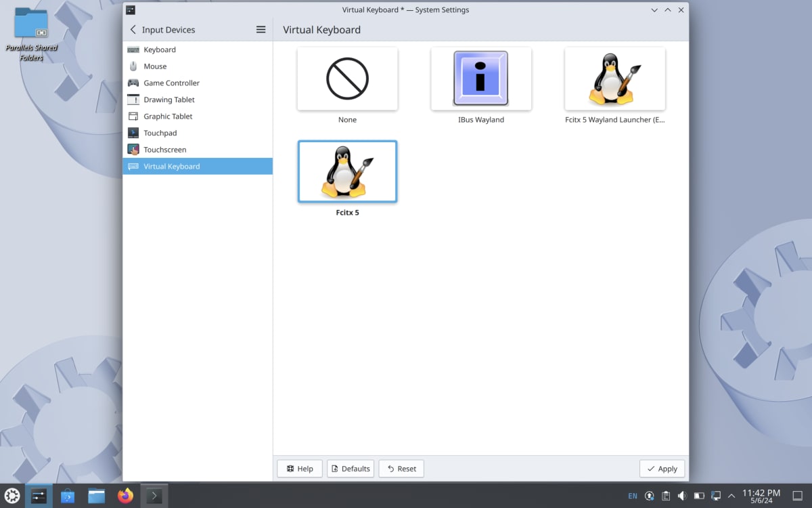Click the Show Desktop button
Screen dimensions: 812x508
pyautogui.click(x=797, y=496)
